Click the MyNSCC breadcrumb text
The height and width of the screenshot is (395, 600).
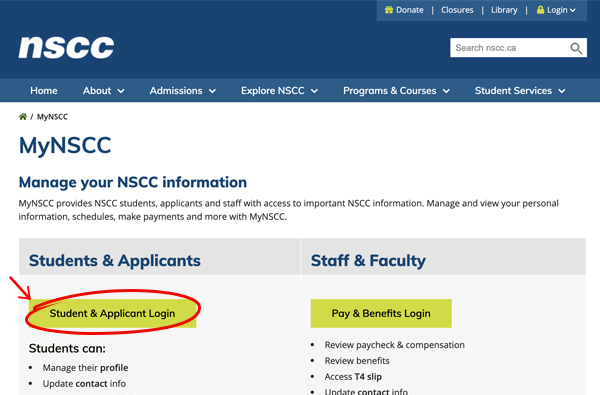tap(52, 117)
